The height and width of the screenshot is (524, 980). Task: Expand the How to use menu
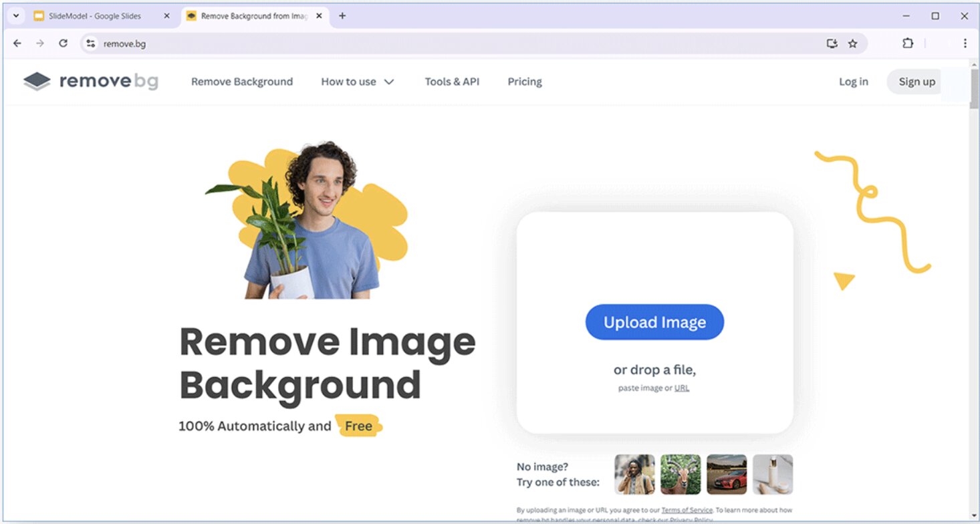(x=357, y=82)
